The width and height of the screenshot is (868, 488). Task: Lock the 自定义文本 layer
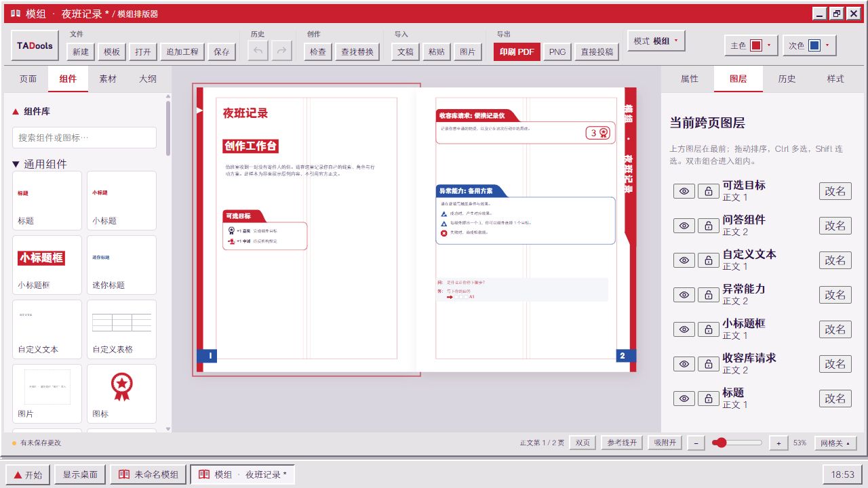coord(709,260)
